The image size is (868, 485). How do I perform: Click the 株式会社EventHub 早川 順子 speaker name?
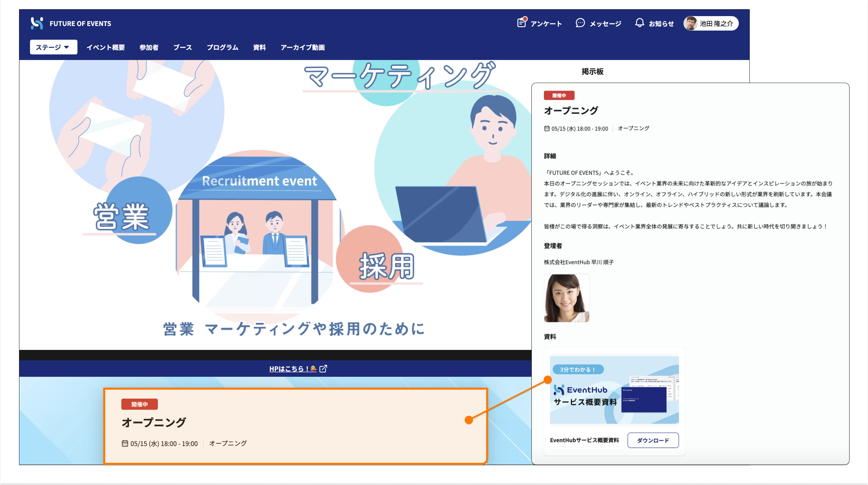579,262
